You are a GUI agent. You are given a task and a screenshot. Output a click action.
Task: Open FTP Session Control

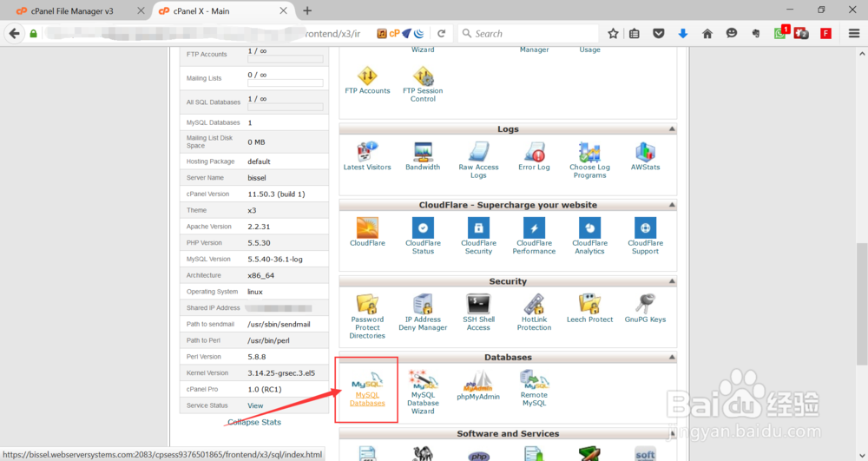(423, 84)
